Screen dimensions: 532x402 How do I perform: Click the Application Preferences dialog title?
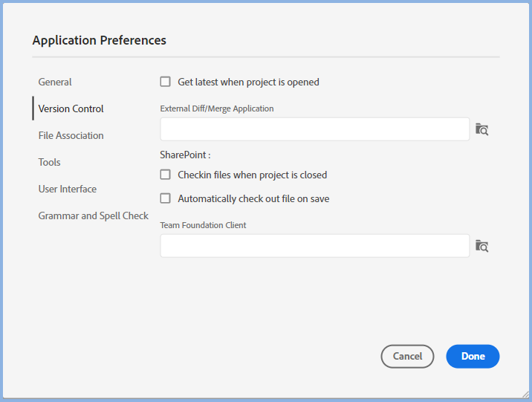point(100,40)
